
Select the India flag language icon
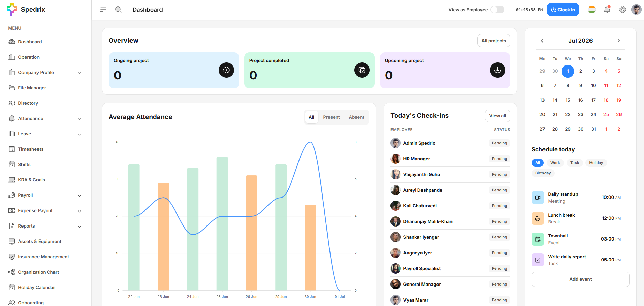[592, 10]
